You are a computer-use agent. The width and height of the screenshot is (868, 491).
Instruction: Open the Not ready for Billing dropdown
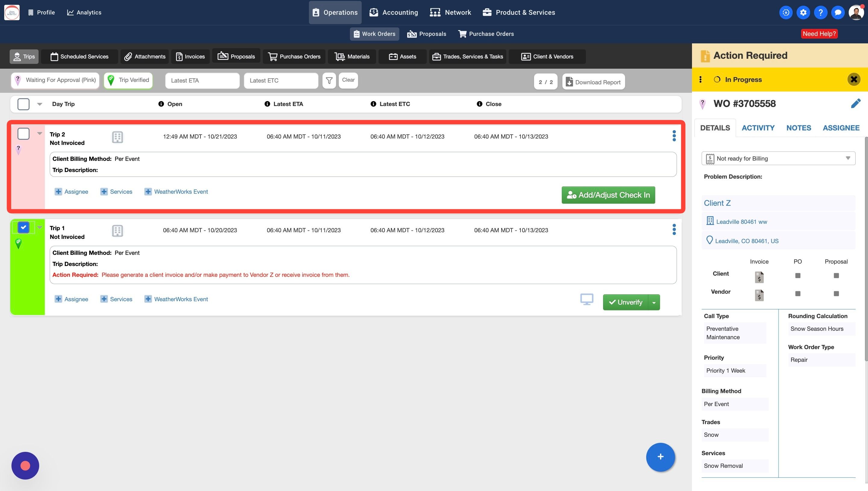778,158
